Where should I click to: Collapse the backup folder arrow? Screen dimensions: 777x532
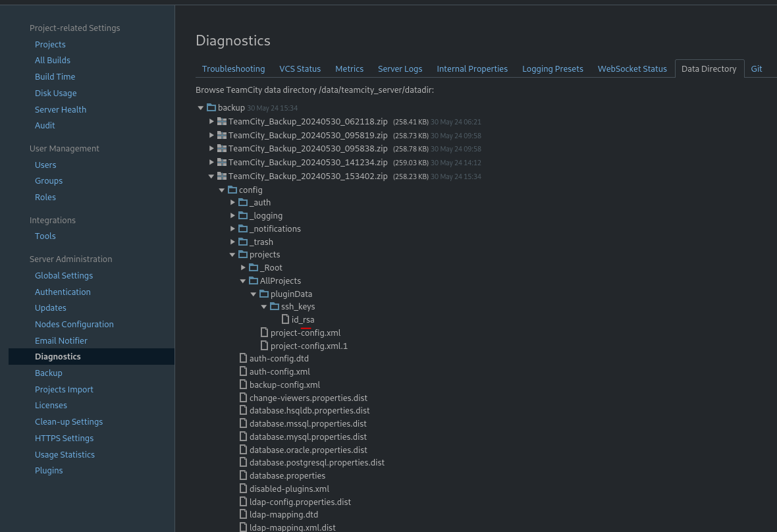[x=201, y=107]
